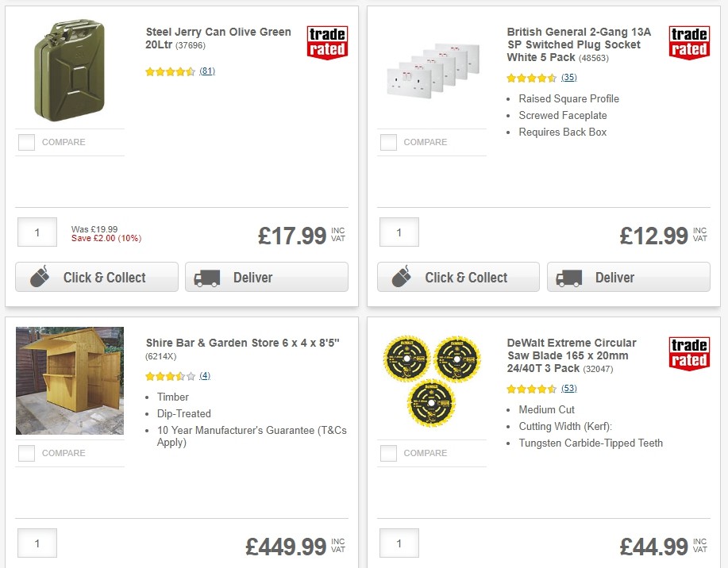This screenshot has height=568, width=728.
Task: Enable COMPARE for the DeWalt circular saw blades
Action: [387, 453]
